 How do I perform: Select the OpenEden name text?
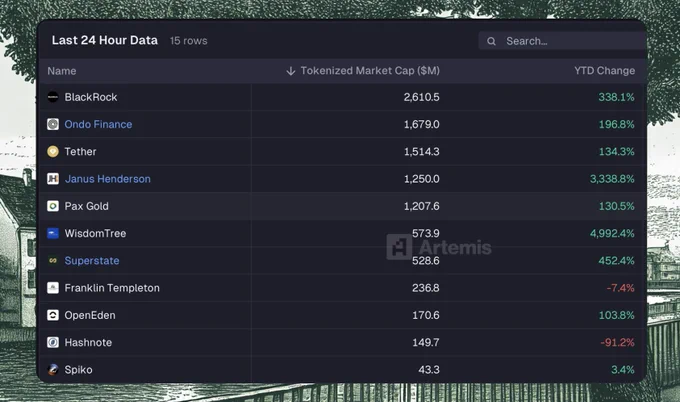[x=90, y=315]
